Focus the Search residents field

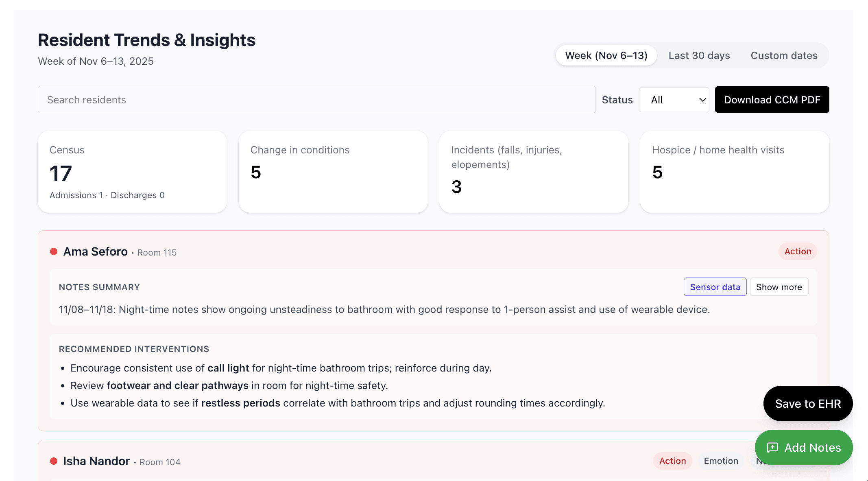317,100
